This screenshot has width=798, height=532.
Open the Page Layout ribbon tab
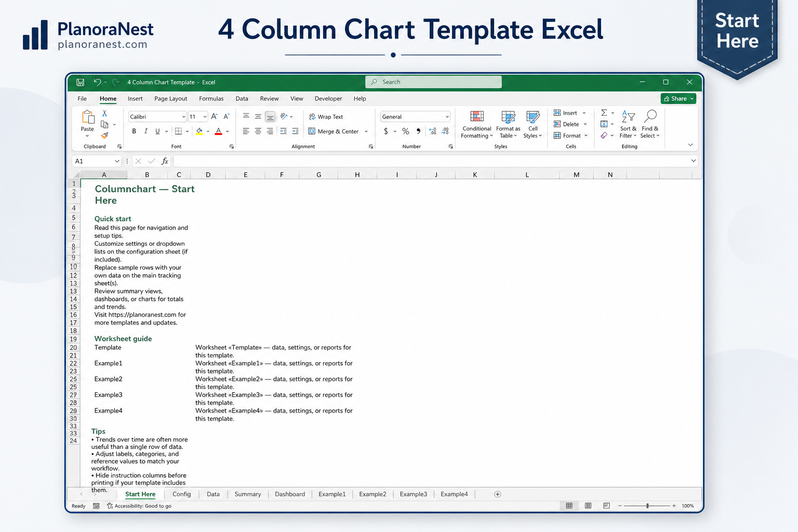(170, 99)
